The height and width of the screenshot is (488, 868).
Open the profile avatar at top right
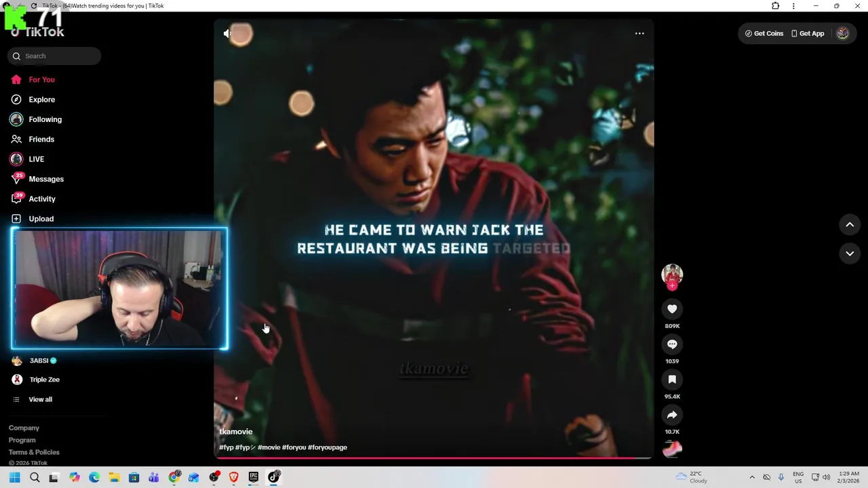coord(842,33)
